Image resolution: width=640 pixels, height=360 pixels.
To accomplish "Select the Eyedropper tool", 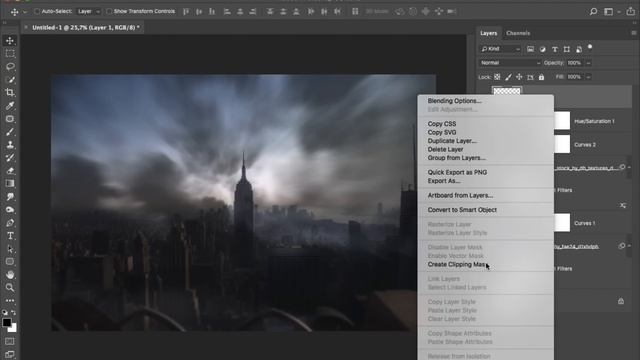I will point(10,106).
